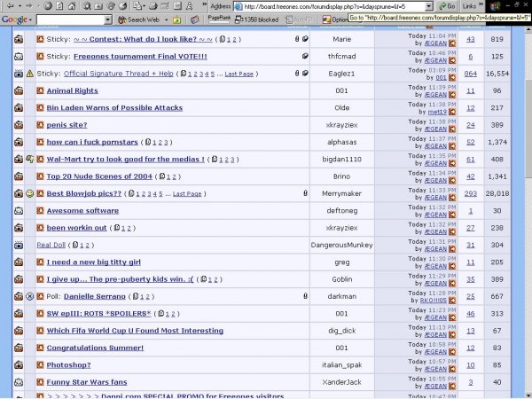Click the warning icon next to Official Signature Thread

click(29, 74)
